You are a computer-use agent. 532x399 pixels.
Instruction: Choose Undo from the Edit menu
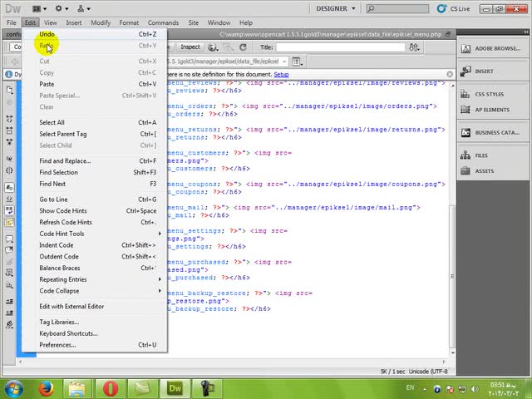point(47,34)
